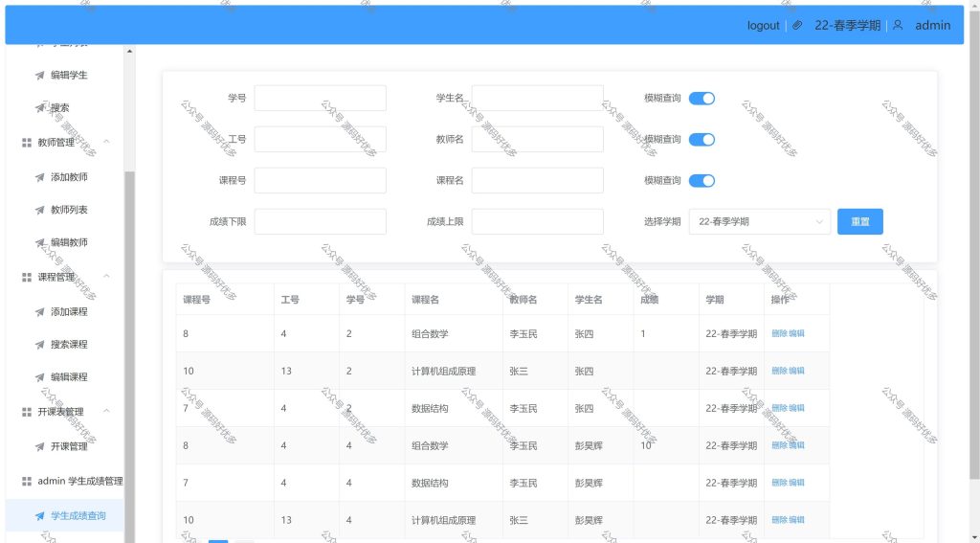Focus the 课程号 input field
980x543 pixels.
320,181
